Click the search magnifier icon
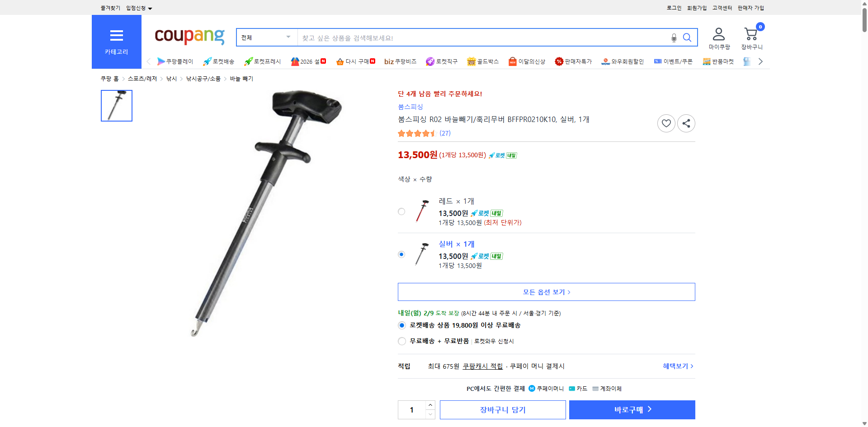Screen dimensions: 868x427 pyautogui.click(x=687, y=38)
